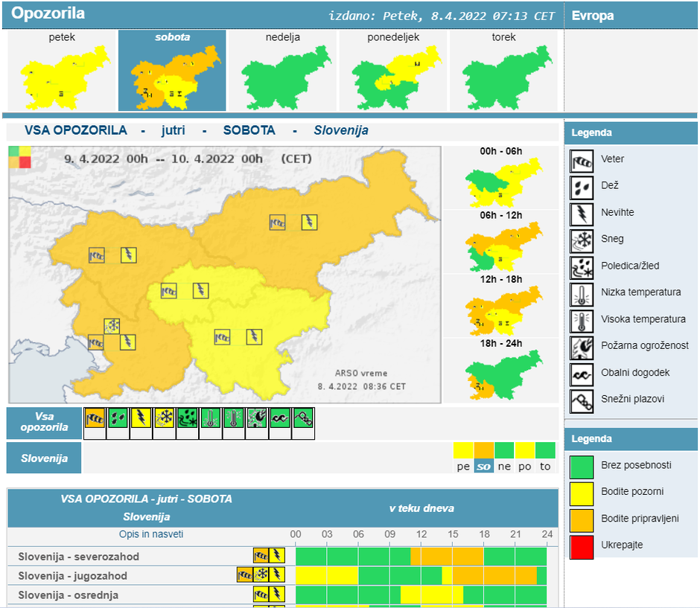
Task: Select the wind warning icon in the filter row below the map
Action: pyautogui.click(x=95, y=419)
